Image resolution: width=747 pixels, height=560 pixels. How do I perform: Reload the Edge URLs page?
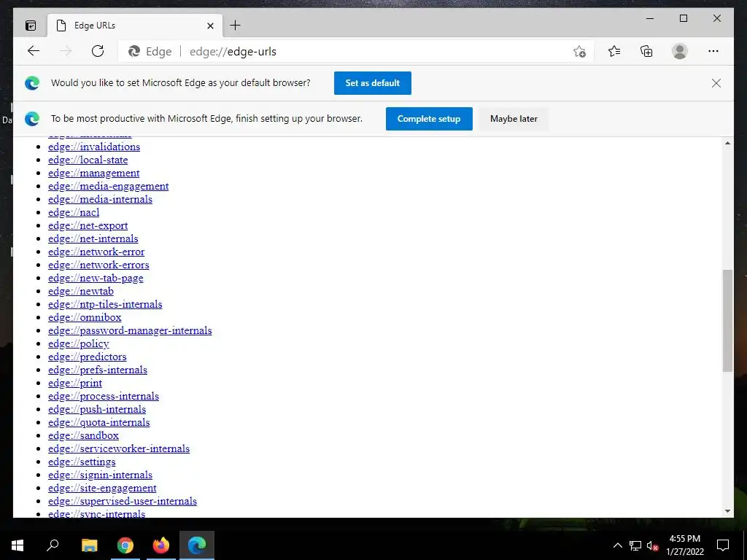[98, 51]
